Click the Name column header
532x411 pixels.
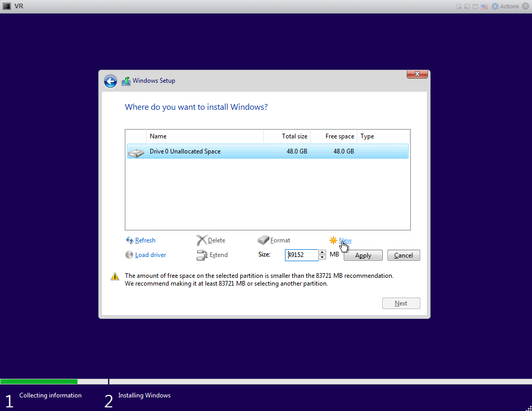pos(204,136)
